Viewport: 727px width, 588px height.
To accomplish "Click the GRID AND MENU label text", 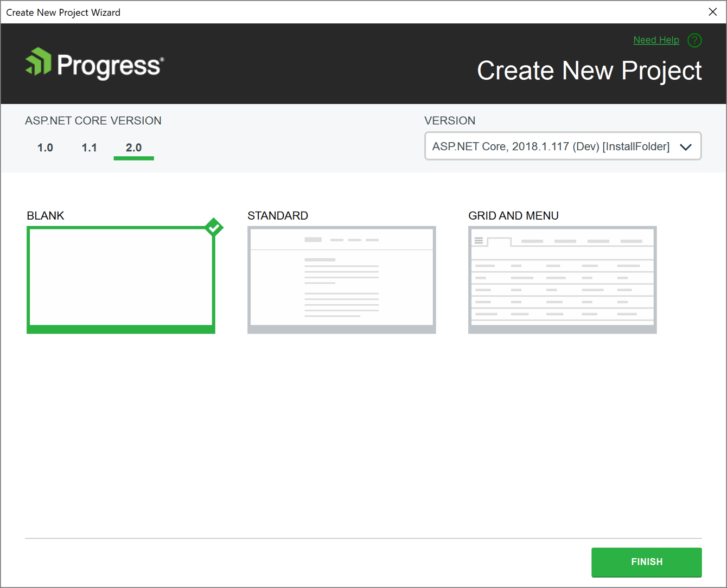I will point(513,215).
